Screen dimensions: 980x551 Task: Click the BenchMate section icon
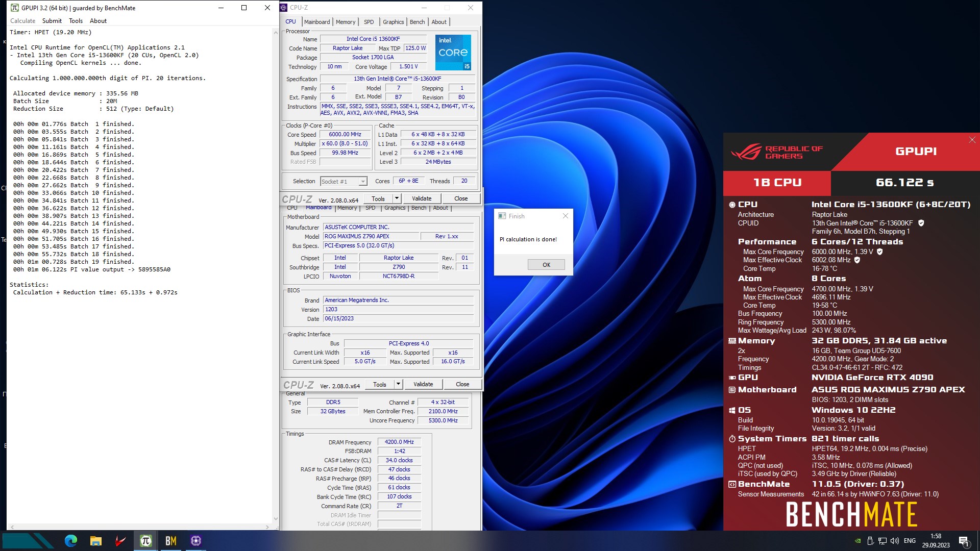(732, 484)
